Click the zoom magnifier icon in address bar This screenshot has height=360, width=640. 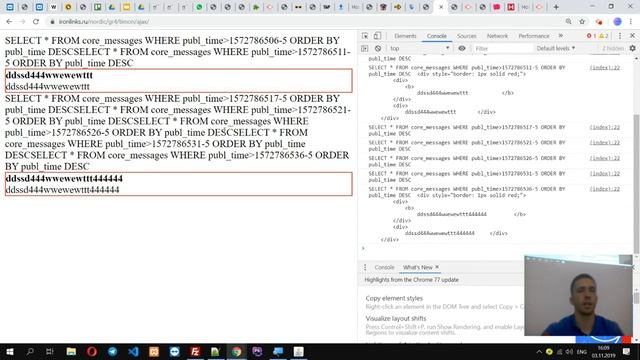point(569,22)
